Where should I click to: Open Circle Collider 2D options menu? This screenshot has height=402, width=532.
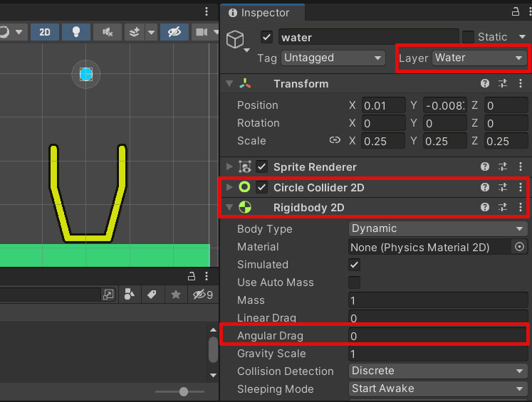(521, 187)
